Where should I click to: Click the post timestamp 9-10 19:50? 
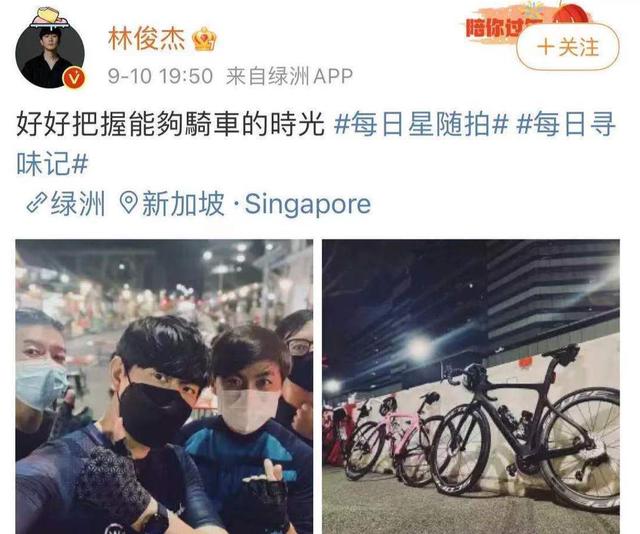160,76
